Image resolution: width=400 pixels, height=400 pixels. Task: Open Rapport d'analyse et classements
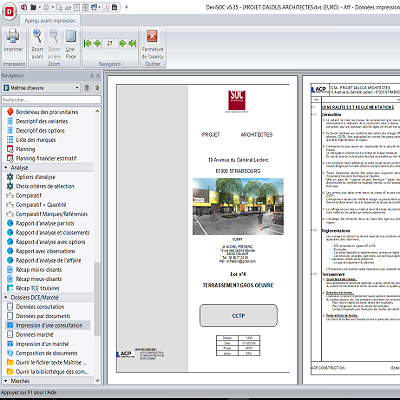tap(53, 233)
